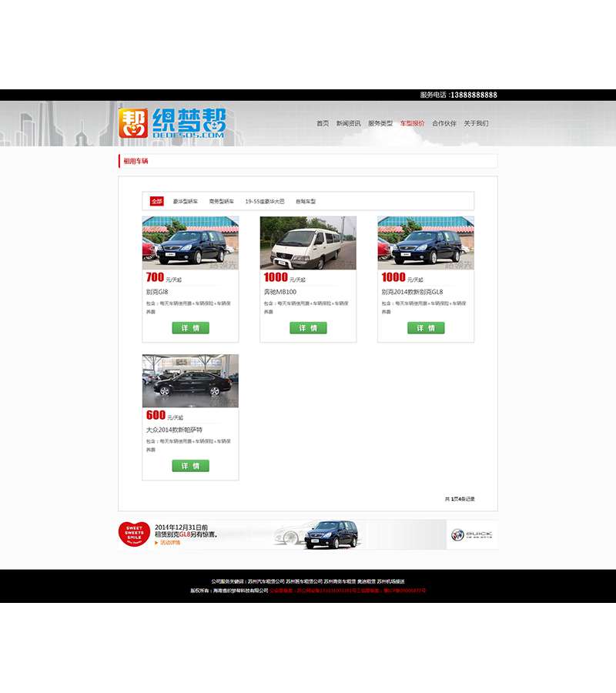Click the 700 元/天起 price text
The height and width of the screenshot is (693, 616).
(163, 277)
